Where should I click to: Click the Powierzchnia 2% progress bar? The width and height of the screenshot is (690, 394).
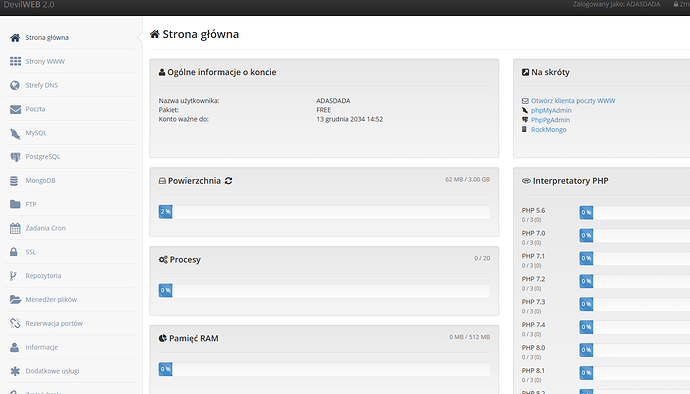click(324, 212)
